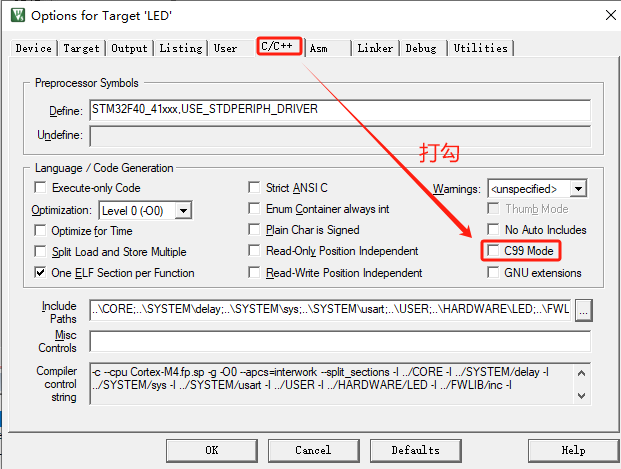Open the Warnings dropdown
The width and height of the screenshot is (621, 469).
(x=578, y=189)
